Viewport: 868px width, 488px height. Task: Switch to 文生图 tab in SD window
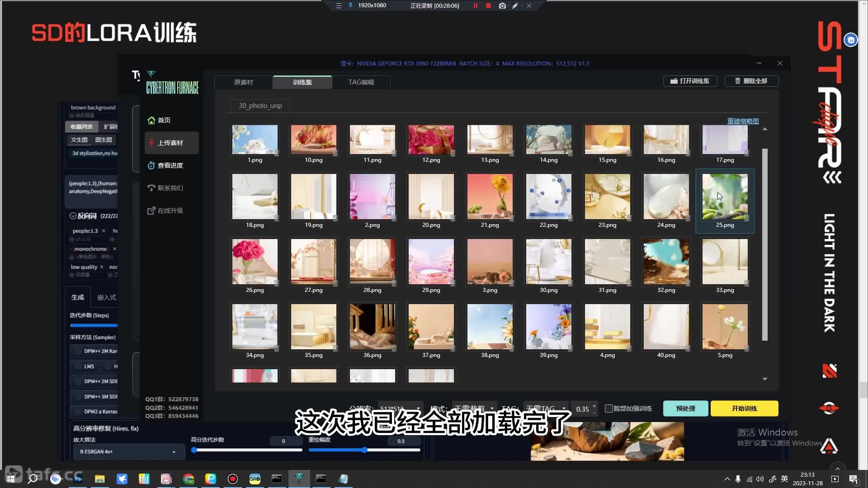[x=79, y=140]
